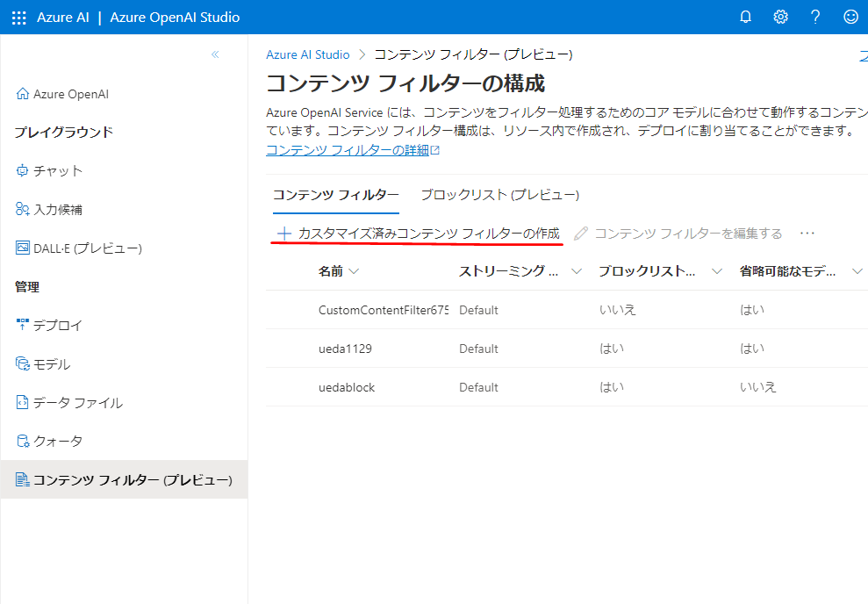Click the データ ファイル icon
The width and height of the screenshot is (868, 604).
point(22,402)
